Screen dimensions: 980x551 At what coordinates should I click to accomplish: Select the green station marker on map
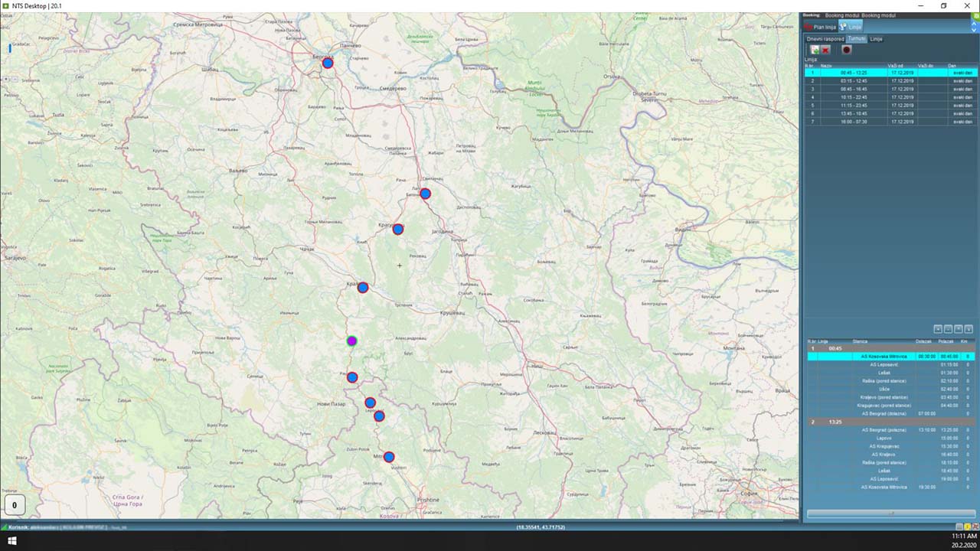point(351,341)
